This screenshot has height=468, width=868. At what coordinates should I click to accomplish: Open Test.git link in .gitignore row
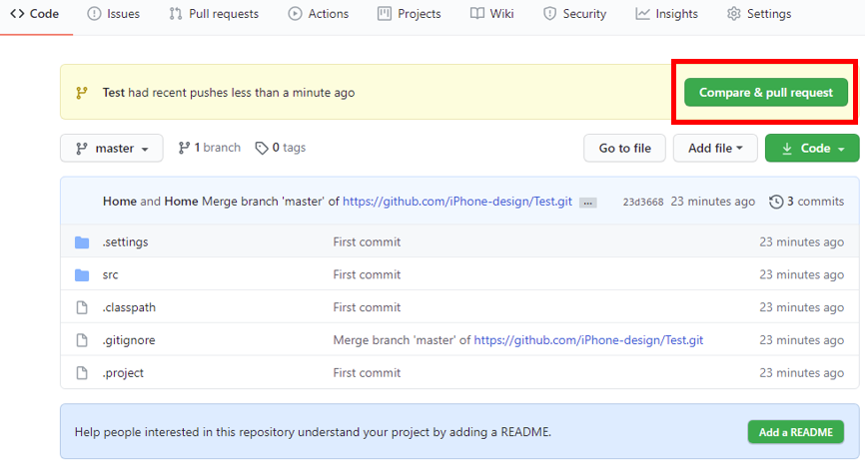tap(588, 340)
